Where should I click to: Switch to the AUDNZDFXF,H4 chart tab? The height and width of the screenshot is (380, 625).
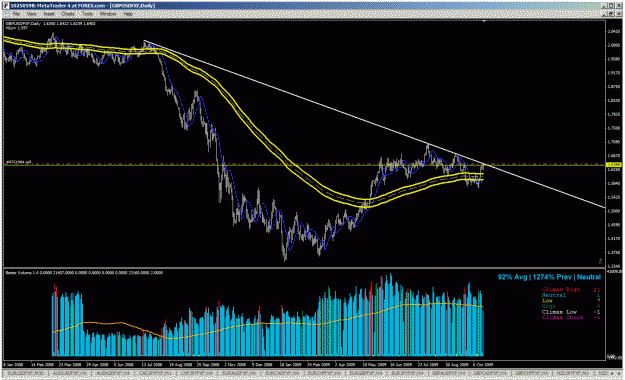pyautogui.click(x=112, y=373)
